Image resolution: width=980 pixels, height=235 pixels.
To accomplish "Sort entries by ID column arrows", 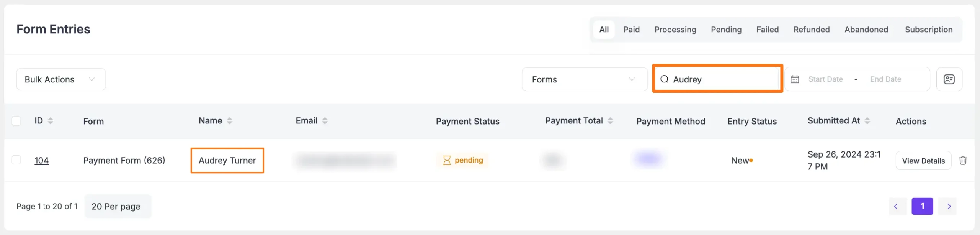I will (51, 121).
